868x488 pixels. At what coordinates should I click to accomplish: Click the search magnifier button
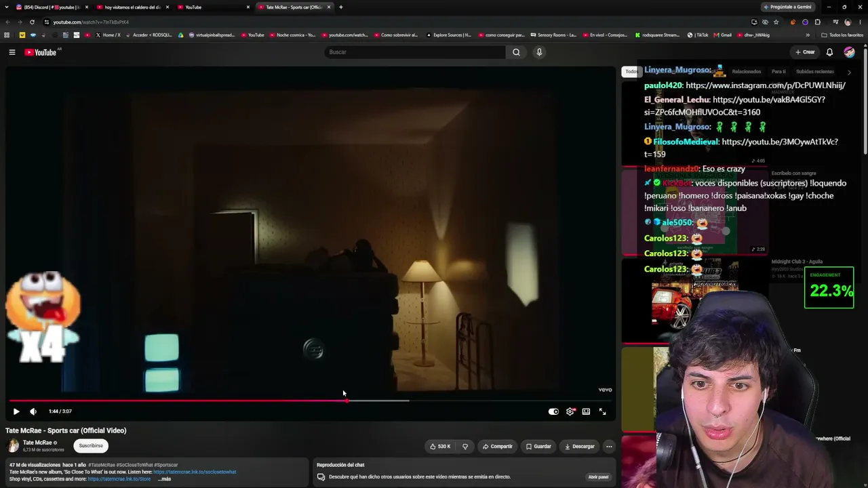tap(516, 52)
